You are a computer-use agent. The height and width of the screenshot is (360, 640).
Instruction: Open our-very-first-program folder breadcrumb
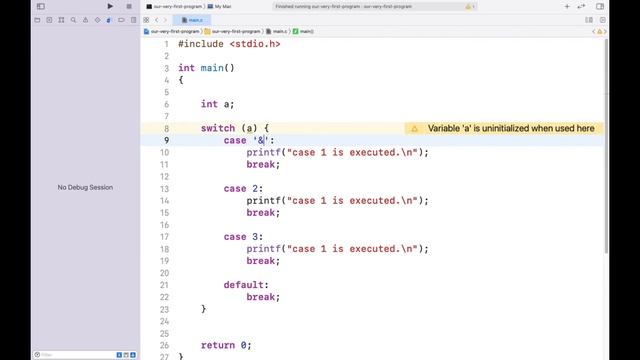[x=232, y=31]
